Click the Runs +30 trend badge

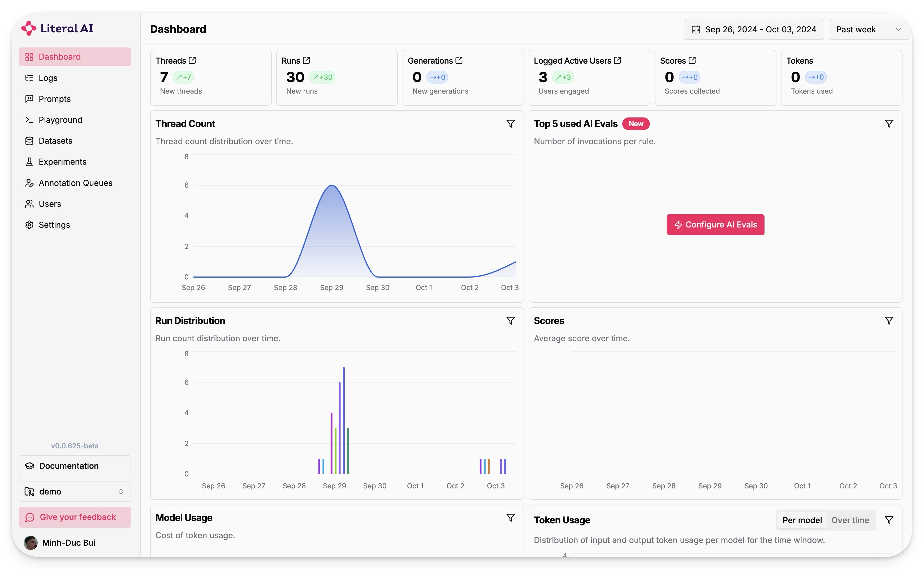point(322,77)
